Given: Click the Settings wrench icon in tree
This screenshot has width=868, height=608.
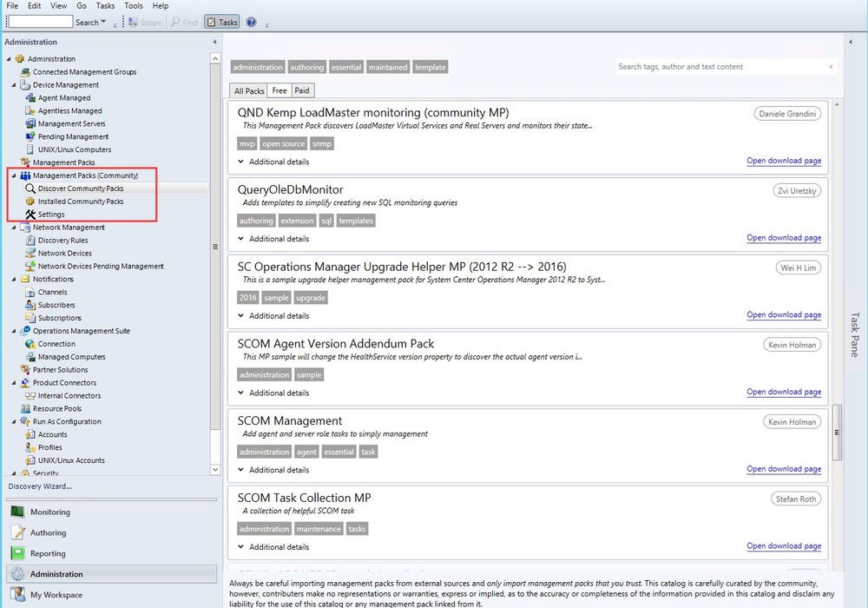Looking at the screenshot, I should pos(30,215).
